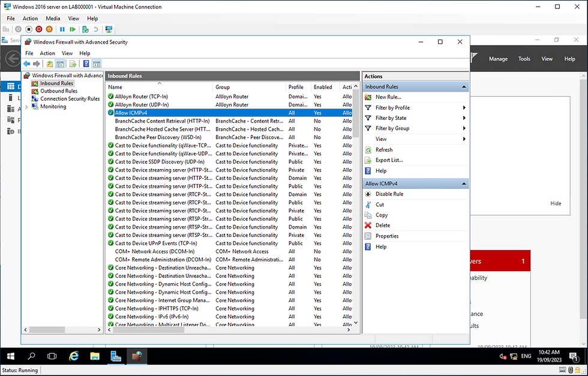Select Core Networking - IPHTTPS (TCP-In) rule

(229, 308)
